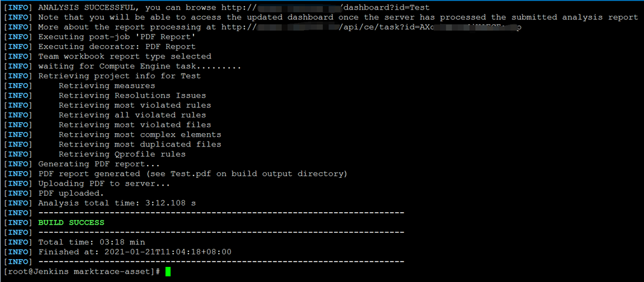Viewport: 644px width, 282px height.
Task: Click the root@Jenkins marktrace-asset shell prompt
Action: click(x=82, y=272)
